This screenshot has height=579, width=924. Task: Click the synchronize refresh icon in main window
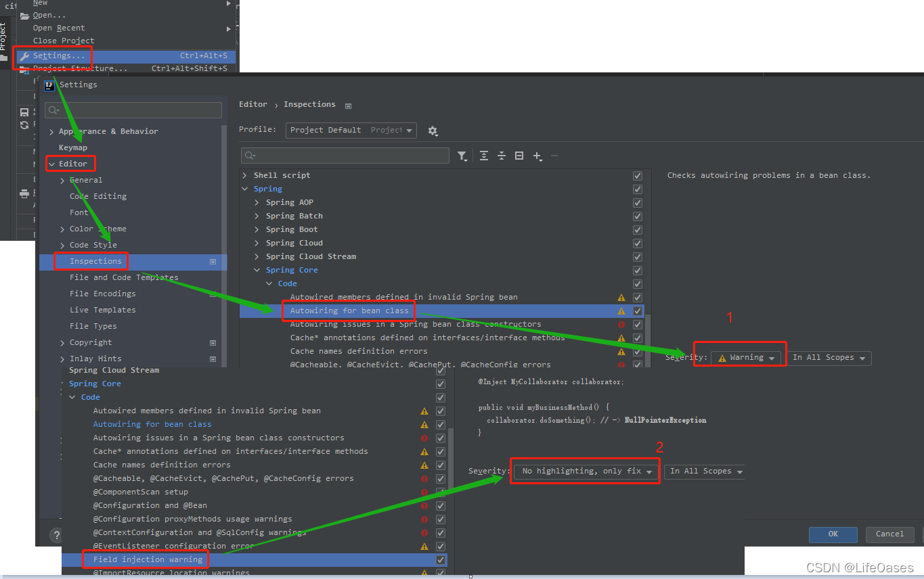[x=24, y=125]
